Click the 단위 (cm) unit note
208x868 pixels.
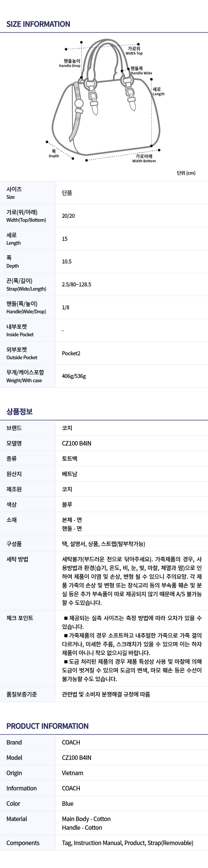(x=186, y=173)
